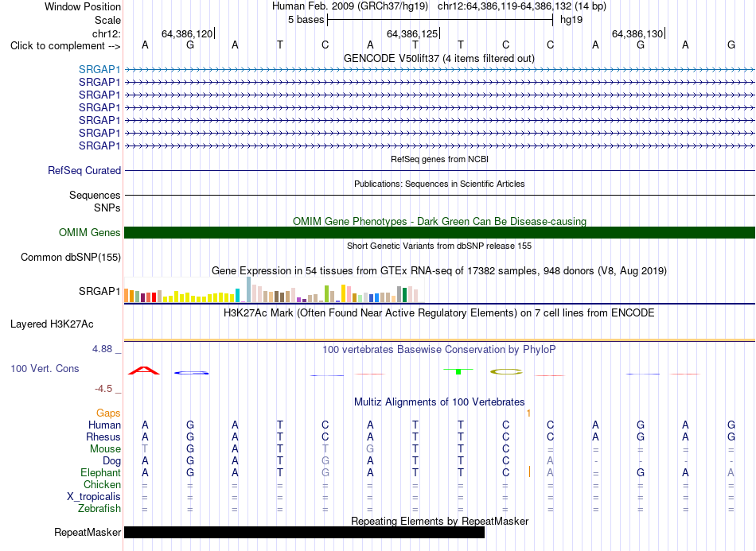The width and height of the screenshot is (756, 551).
Task: Open the RefSeq Curated track label
Action: pyautogui.click(x=84, y=170)
